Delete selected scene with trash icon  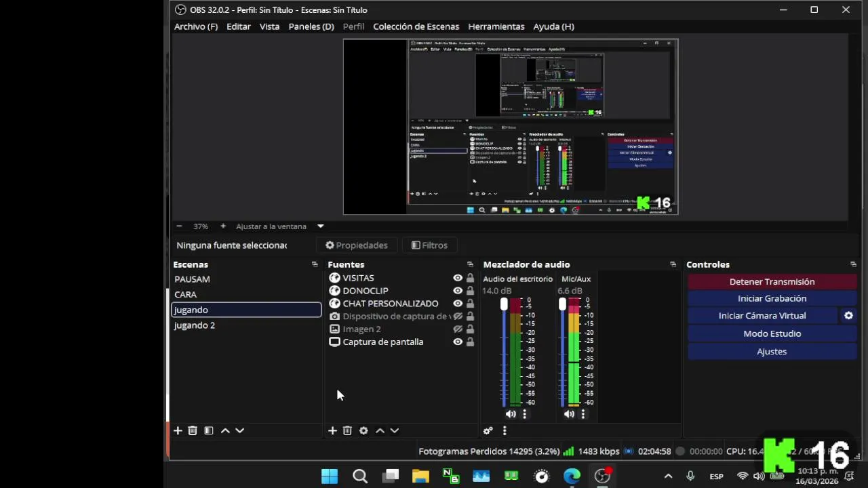pos(193,430)
